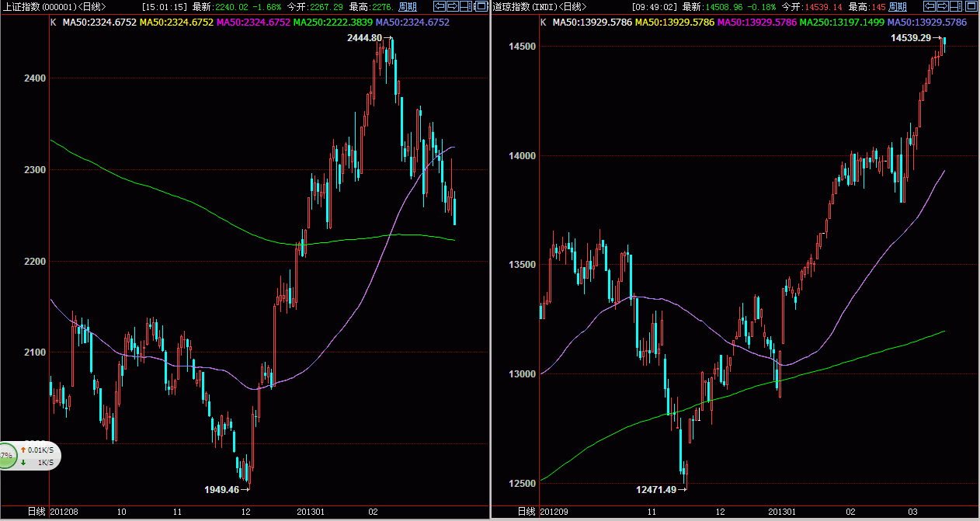980x521 pixels.
Task: Open 周期 period link in 上证指数 chart
Action: (407, 7)
